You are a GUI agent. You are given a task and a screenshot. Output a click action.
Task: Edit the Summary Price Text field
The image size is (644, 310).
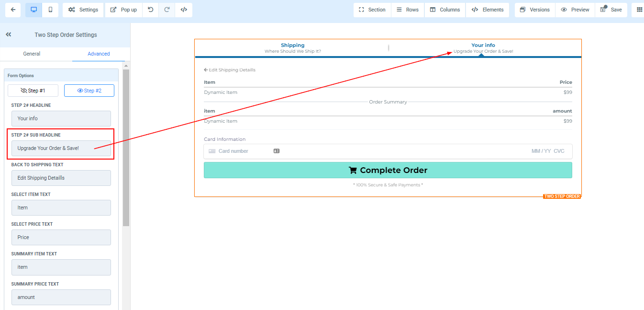click(61, 297)
